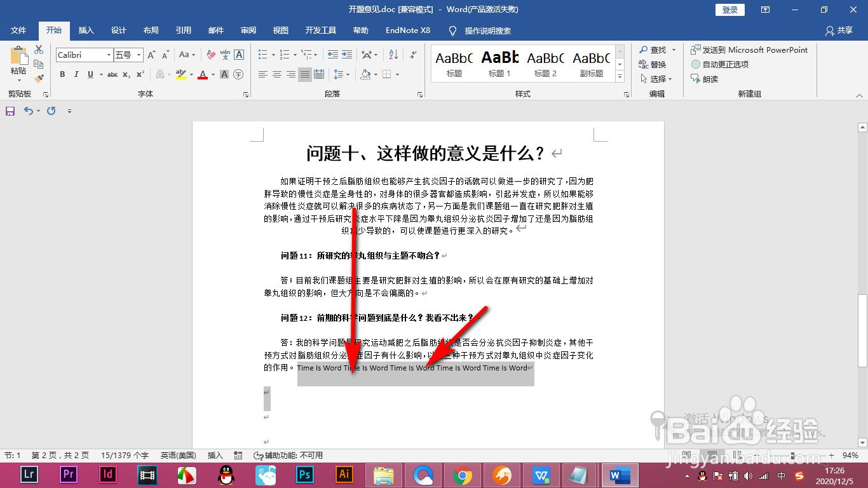The image size is (868, 488).
Task: Apply yellow text highlight color
Action: point(181,74)
